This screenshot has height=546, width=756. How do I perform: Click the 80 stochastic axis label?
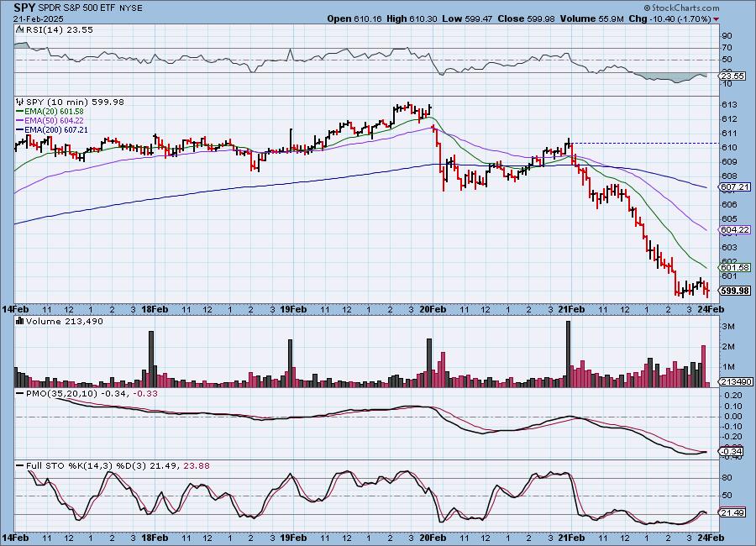pos(727,477)
